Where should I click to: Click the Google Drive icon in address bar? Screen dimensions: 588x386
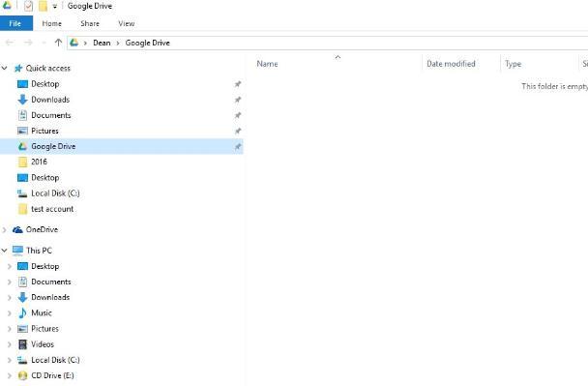[x=74, y=43]
